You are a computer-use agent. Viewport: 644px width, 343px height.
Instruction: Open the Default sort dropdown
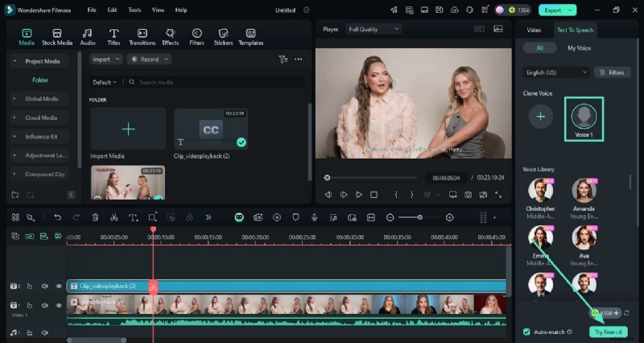[105, 83]
